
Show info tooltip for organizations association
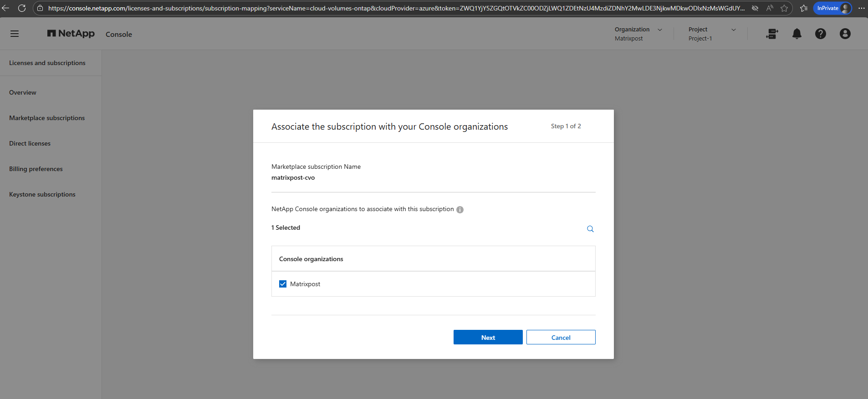(x=460, y=210)
